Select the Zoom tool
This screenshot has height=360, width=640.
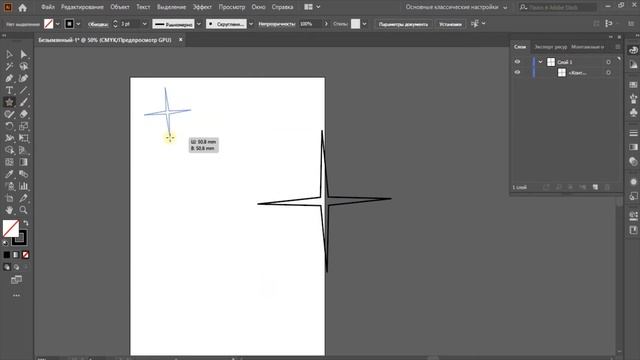pos(23,210)
